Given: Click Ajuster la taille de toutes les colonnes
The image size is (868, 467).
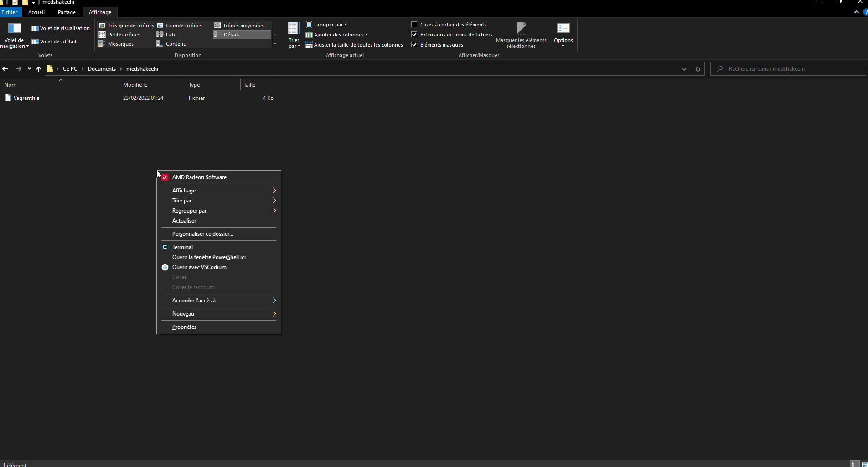Looking at the screenshot, I should (354, 45).
